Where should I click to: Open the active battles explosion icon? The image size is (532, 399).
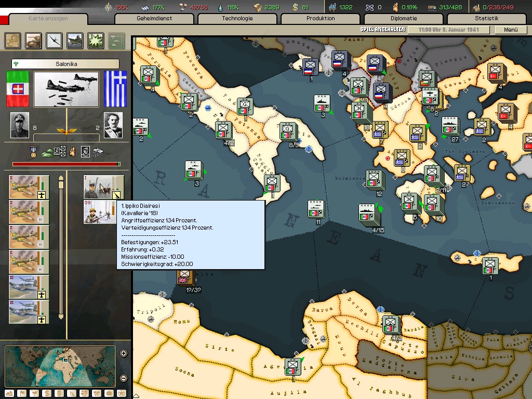(x=96, y=40)
